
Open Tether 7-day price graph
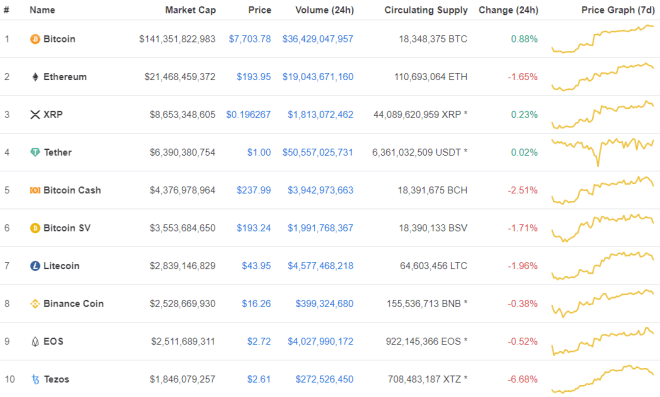pos(603,152)
